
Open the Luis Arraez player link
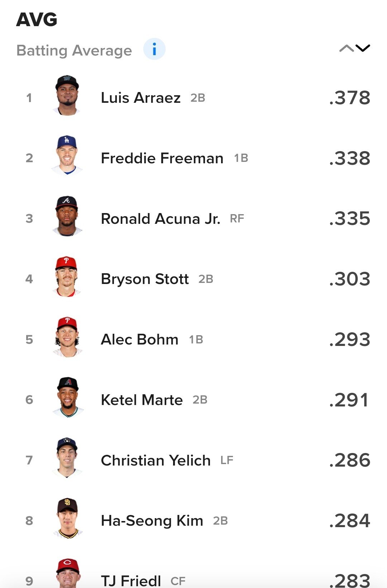[141, 98]
